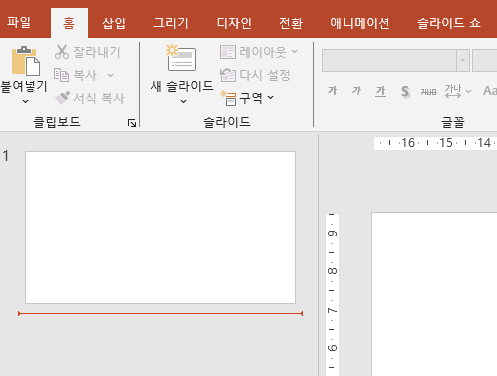Click the 복사 text label
The height and width of the screenshot is (376, 497).
(85, 75)
